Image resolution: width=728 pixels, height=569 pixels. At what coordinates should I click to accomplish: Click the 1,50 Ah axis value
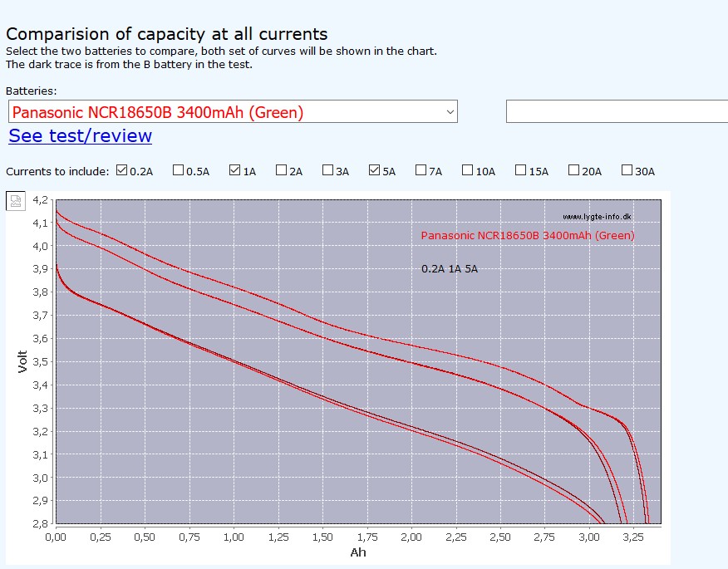point(322,537)
